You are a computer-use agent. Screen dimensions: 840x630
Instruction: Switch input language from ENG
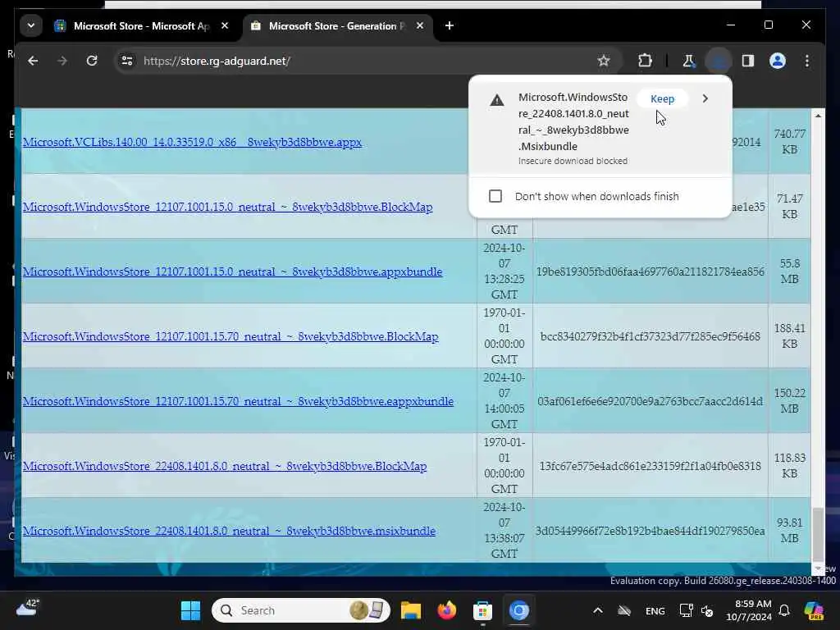tap(655, 610)
